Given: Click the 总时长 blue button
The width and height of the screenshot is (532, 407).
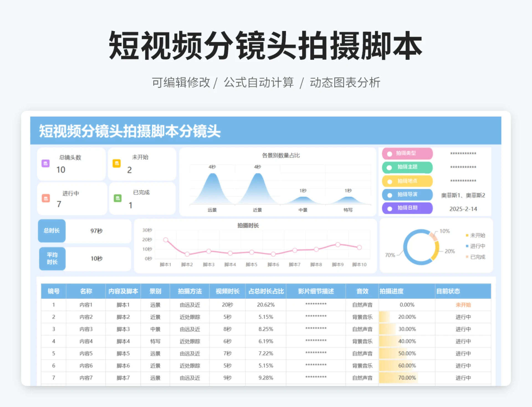Looking at the screenshot, I should point(52,231).
